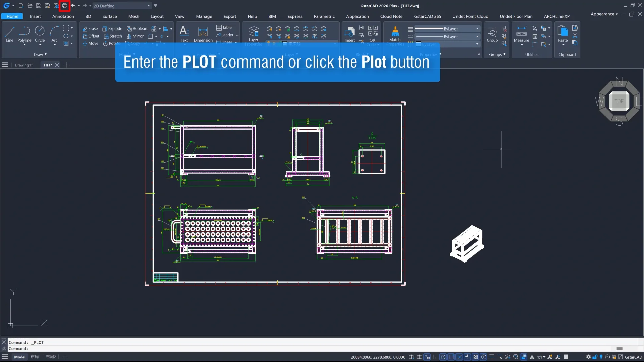The width and height of the screenshot is (644, 362).
Task: Toggle ortho mode in status bar
Action: 435,357
